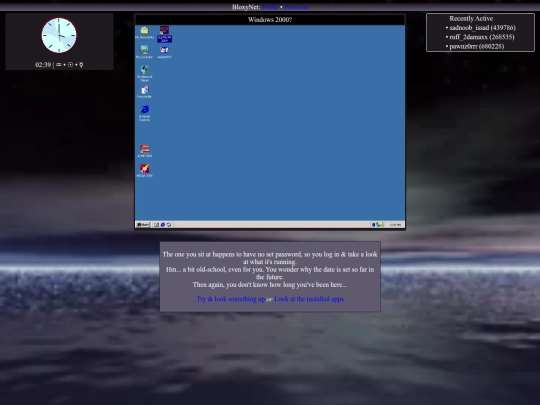The height and width of the screenshot is (405, 540).
Task: Click 'Try & look something up' link
Action: pyautogui.click(x=231, y=299)
